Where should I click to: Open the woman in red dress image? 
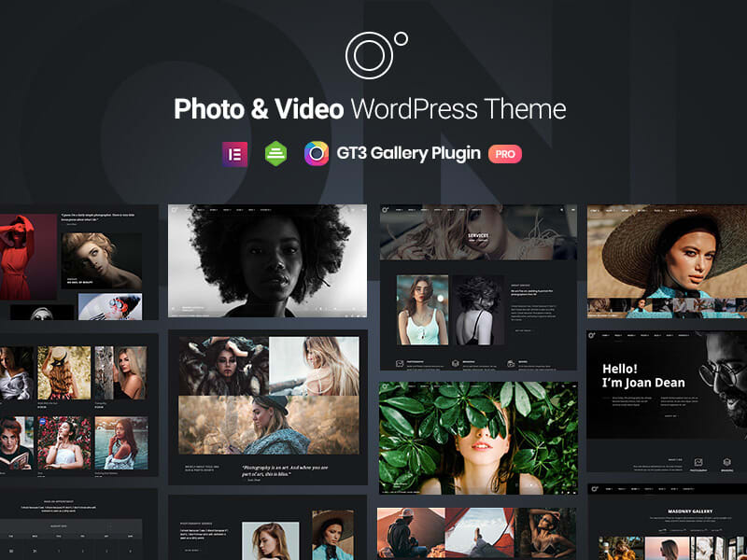[29, 257]
